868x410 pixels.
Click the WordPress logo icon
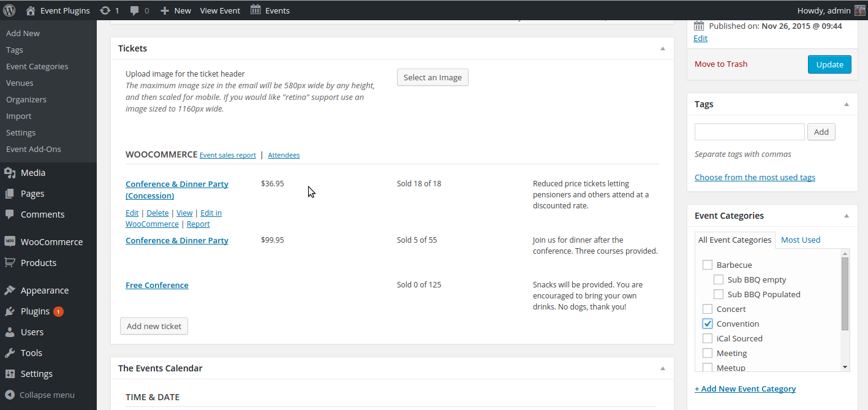pyautogui.click(x=9, y=10)
